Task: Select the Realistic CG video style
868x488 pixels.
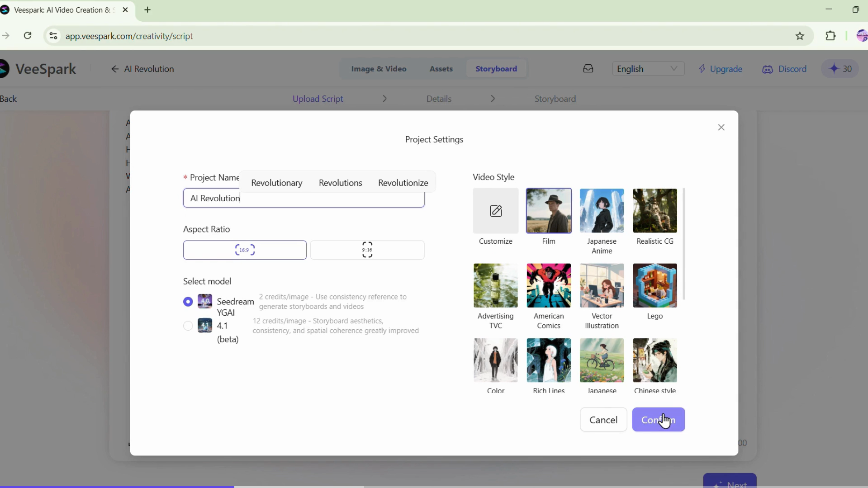Action: click(x=655, y=211)
